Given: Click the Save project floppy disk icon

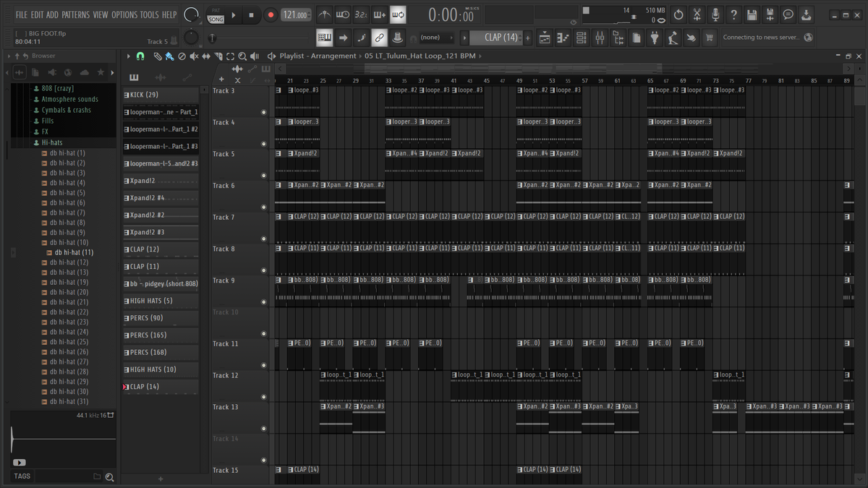Looking at the screenshot, I should [752, 14].
